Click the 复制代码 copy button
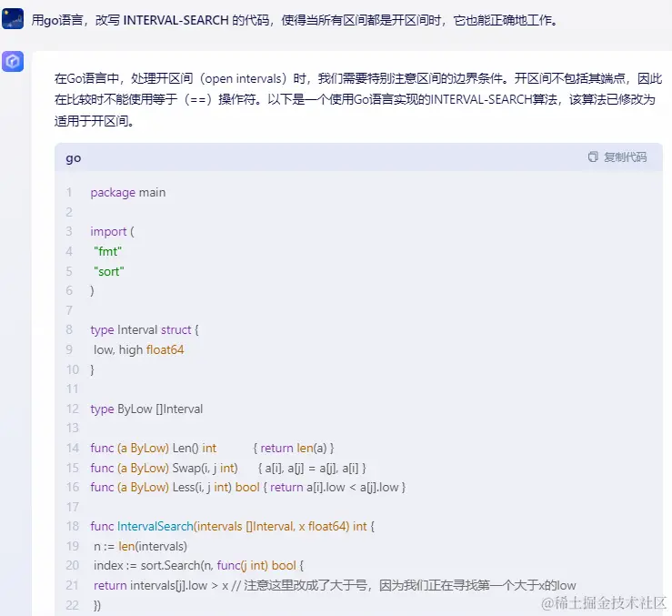The height and width of the screenshot is (616, 672). (617, 157)
